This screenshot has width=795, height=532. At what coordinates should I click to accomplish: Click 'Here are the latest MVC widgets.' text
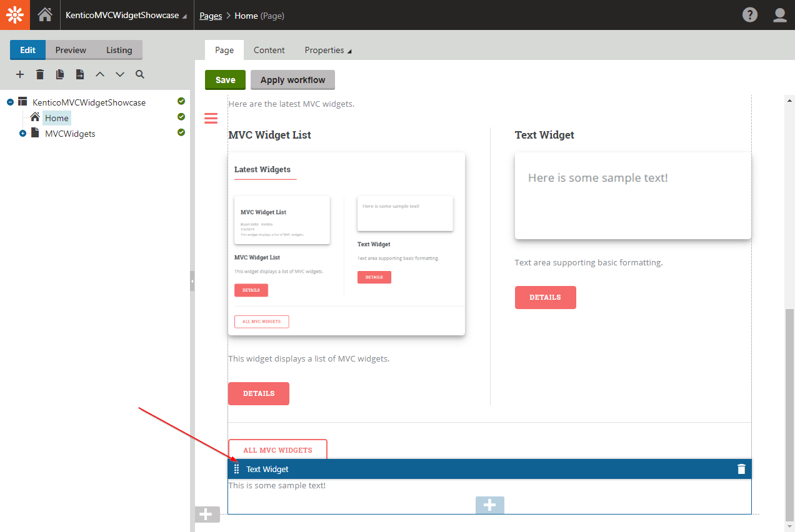[x=291, y=104]
